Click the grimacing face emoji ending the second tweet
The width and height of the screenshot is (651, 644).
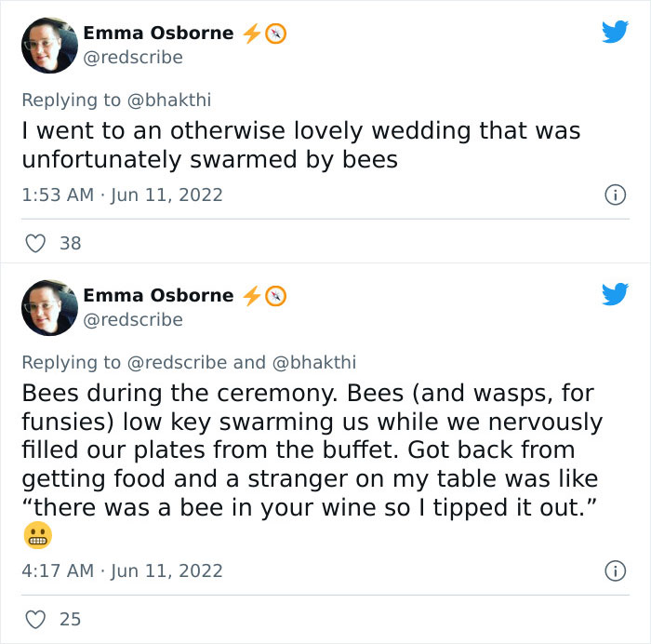click(37, 535)
